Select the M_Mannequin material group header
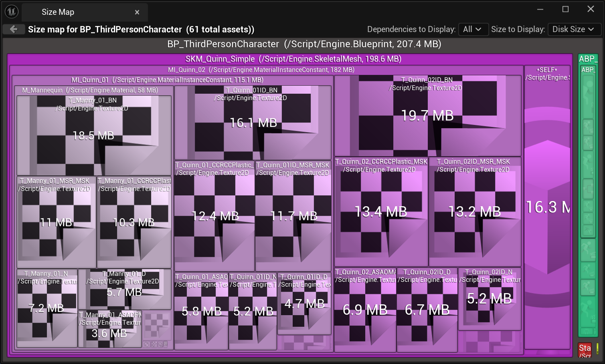This screenshot has width=605, height=364. point(90,90)
